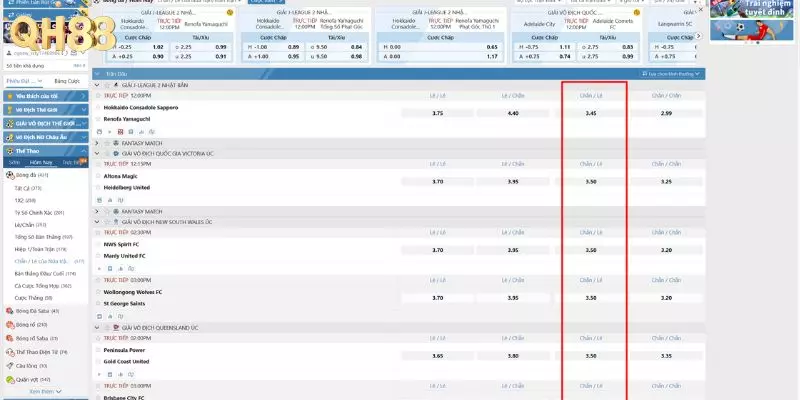Select the Quần vợt tennis icon
The width and height of the screenshot is (800, 400).
click(10, 379)
